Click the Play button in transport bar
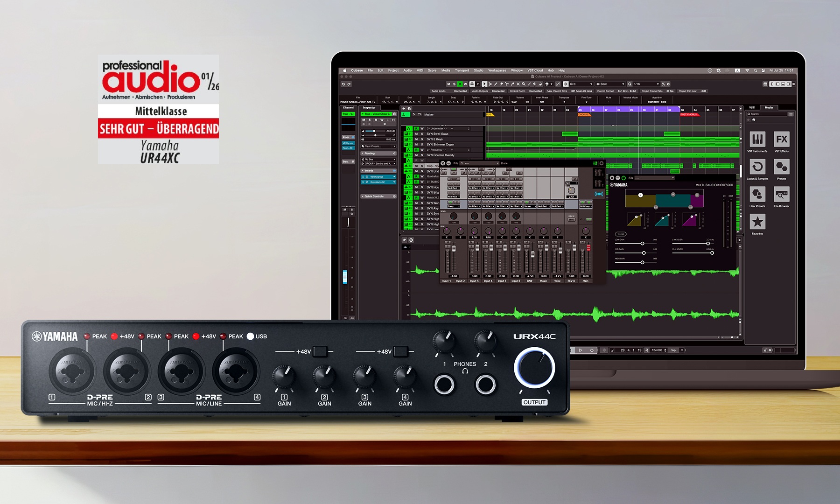 [x=581, y=350]
